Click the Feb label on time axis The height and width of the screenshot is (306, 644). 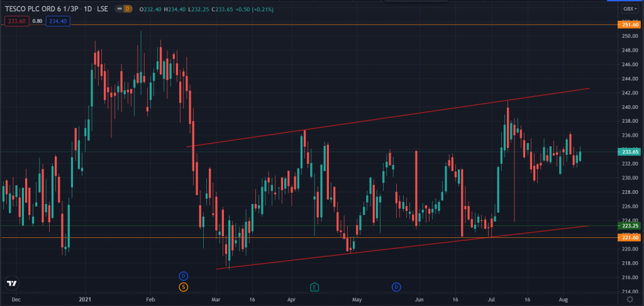point(150,300)
